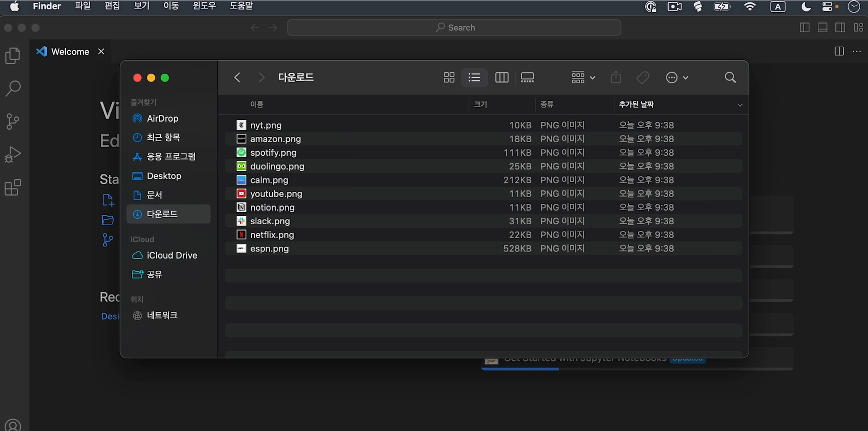Select the notion.png file name

(272, 207)
